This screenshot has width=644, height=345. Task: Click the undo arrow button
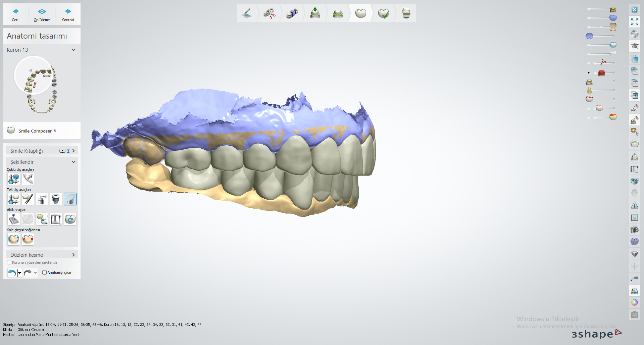click(12, 273)
